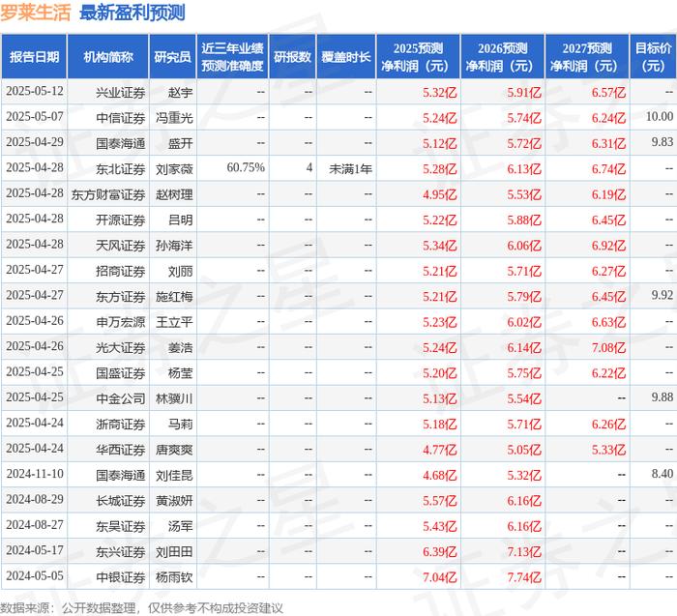This screenshot has width=677, height=616.
Task: Click analyst name 孙海洋
Action: point(174,246)
